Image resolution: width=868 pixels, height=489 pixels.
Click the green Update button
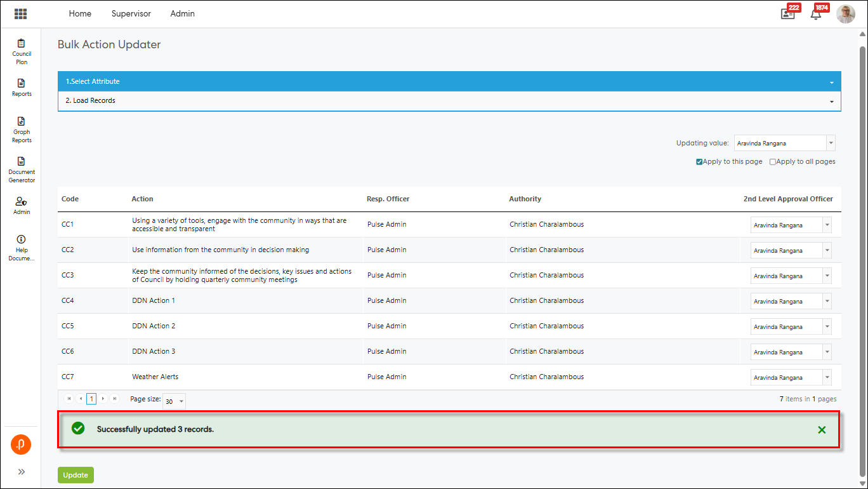[76, 475]
